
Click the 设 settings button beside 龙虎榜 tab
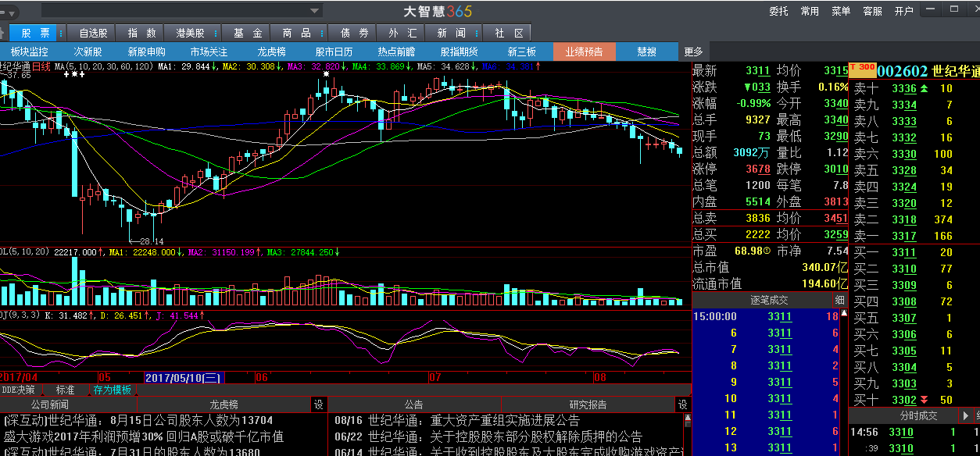pos(318,404)
